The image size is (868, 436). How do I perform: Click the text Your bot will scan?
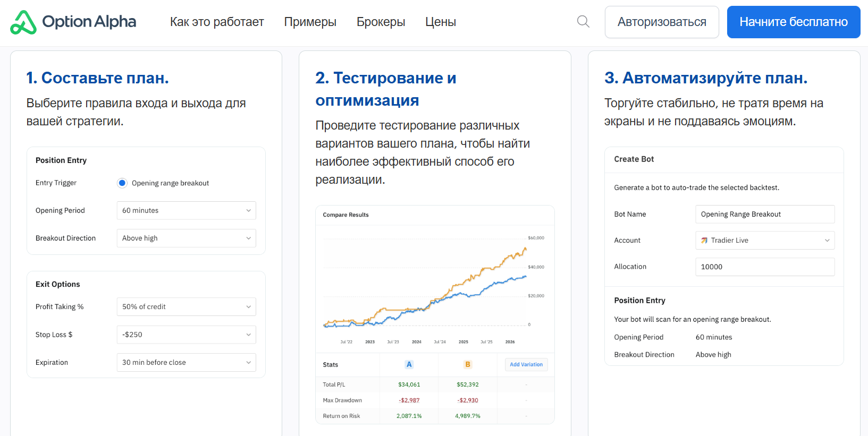click(693, 319)
